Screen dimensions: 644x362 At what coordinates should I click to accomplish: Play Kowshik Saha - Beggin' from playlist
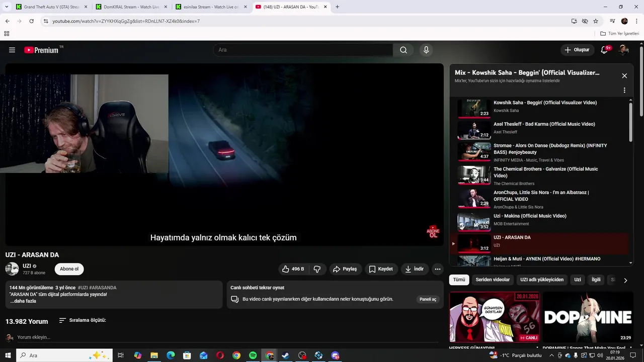point(538,108)
